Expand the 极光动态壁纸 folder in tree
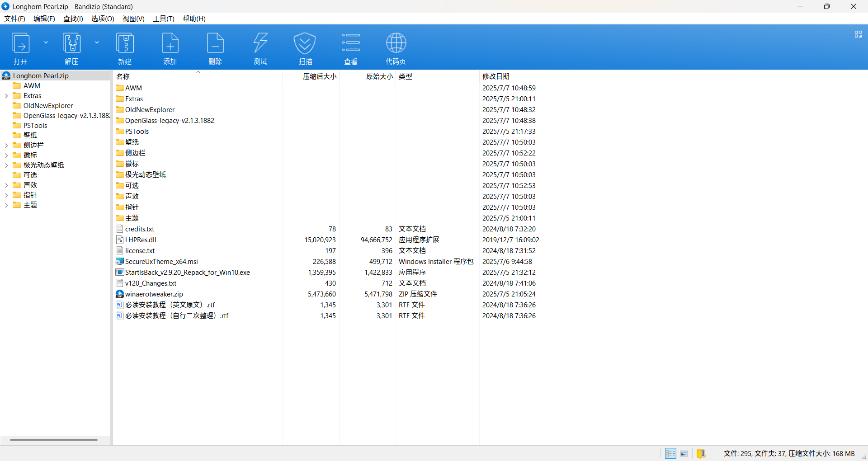Viewport: 868px width, 461px height. coord(6,165)
